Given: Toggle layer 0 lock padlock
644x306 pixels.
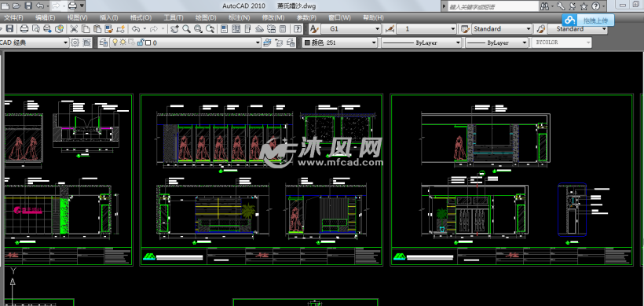Looking at the screenshot, I should click(140, 42).
